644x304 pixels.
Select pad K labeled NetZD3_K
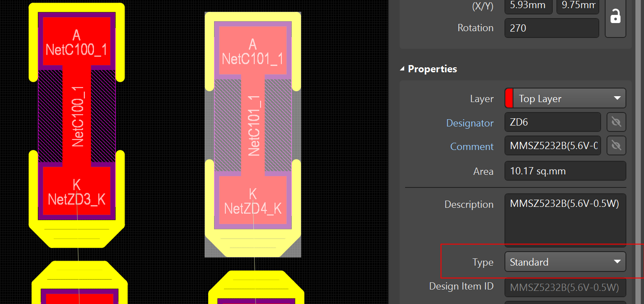(x=76, y=191)
